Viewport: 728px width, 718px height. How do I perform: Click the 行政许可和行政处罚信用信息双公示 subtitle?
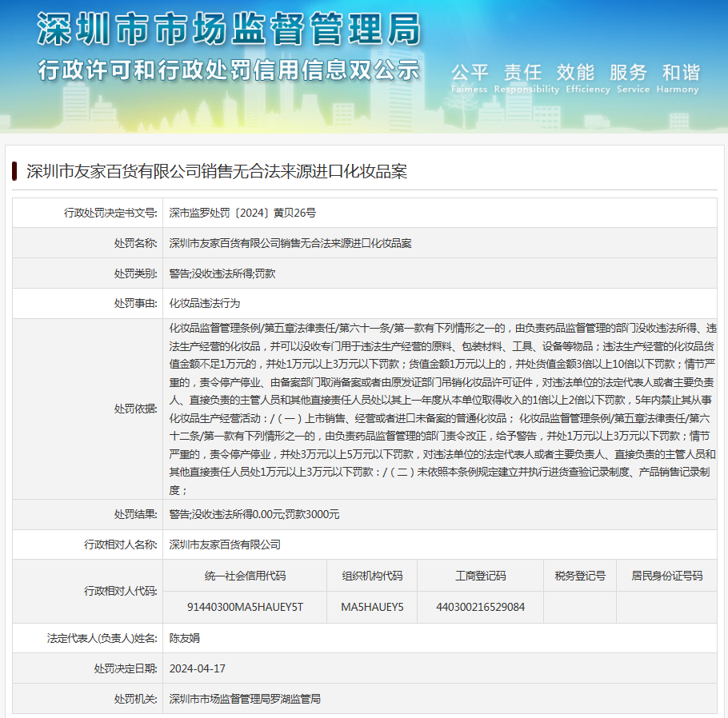pos(229,70)
